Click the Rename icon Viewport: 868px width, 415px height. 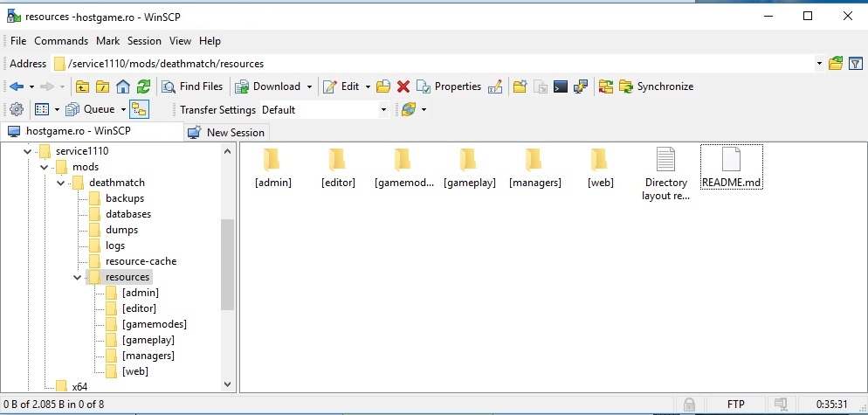[495, 86]
